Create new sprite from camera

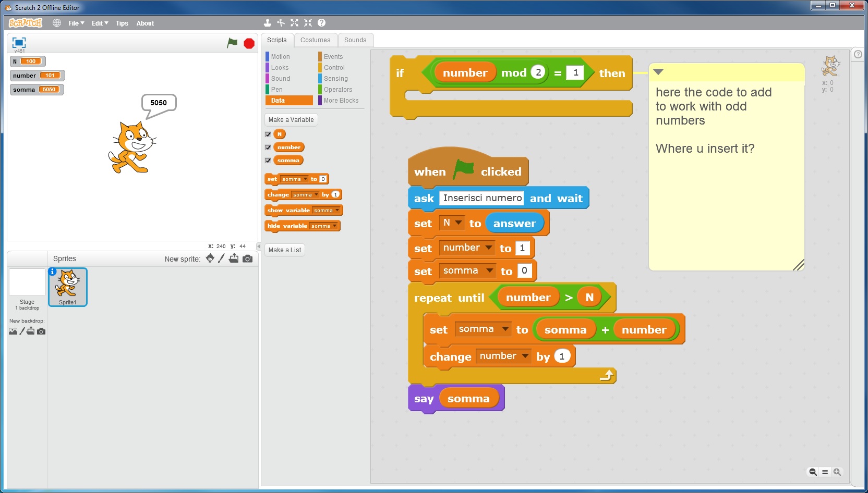click(x=247, y=258)
